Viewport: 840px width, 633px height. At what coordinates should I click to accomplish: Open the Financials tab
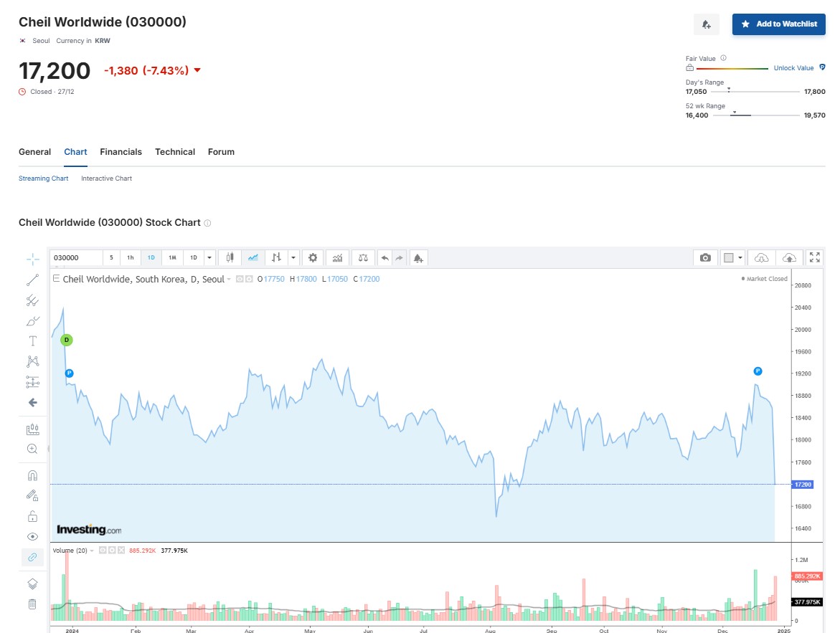pos(121,151)
